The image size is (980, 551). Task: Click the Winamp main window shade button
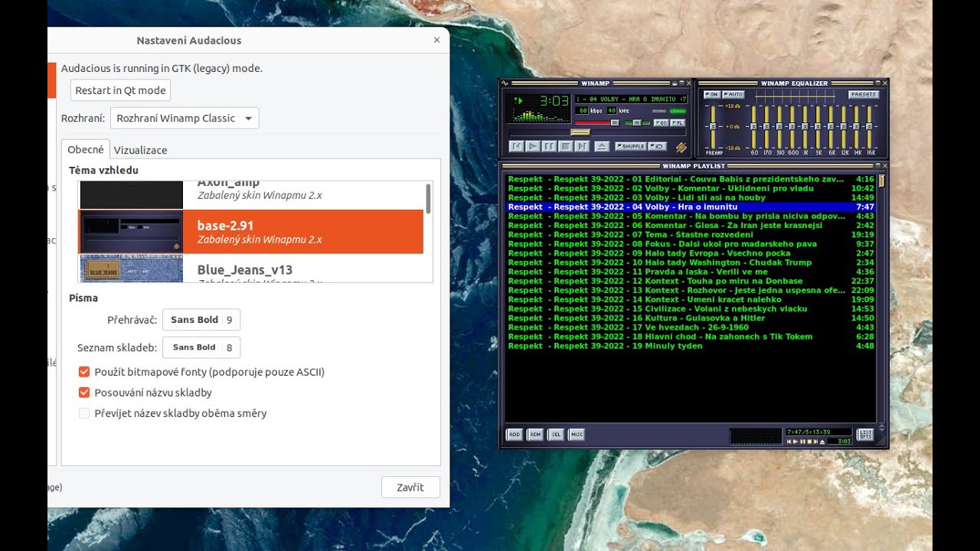(681, 83)
